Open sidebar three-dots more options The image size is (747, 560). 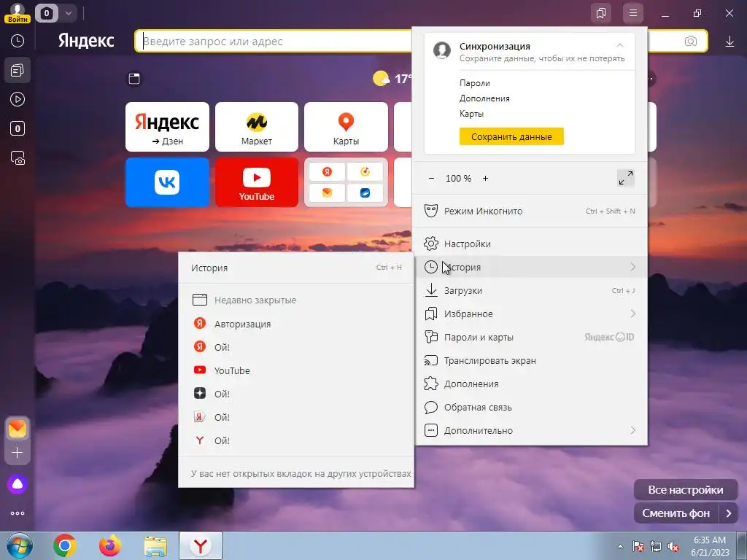pyautogui.click(x=18, y=513)
